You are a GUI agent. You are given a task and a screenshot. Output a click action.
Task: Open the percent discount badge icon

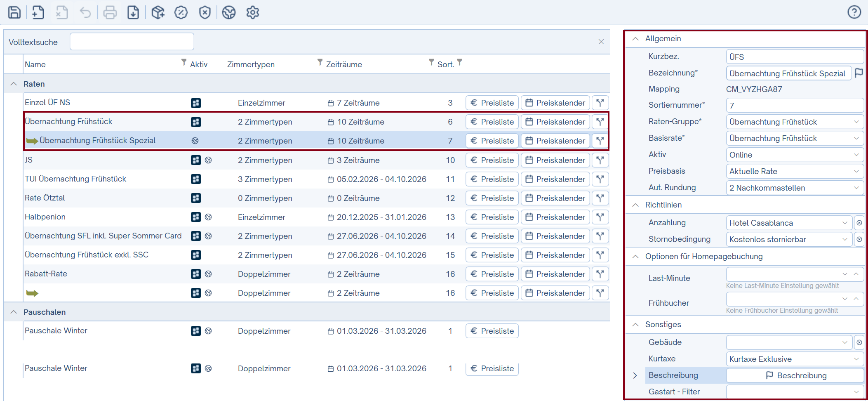coord(181,12)
